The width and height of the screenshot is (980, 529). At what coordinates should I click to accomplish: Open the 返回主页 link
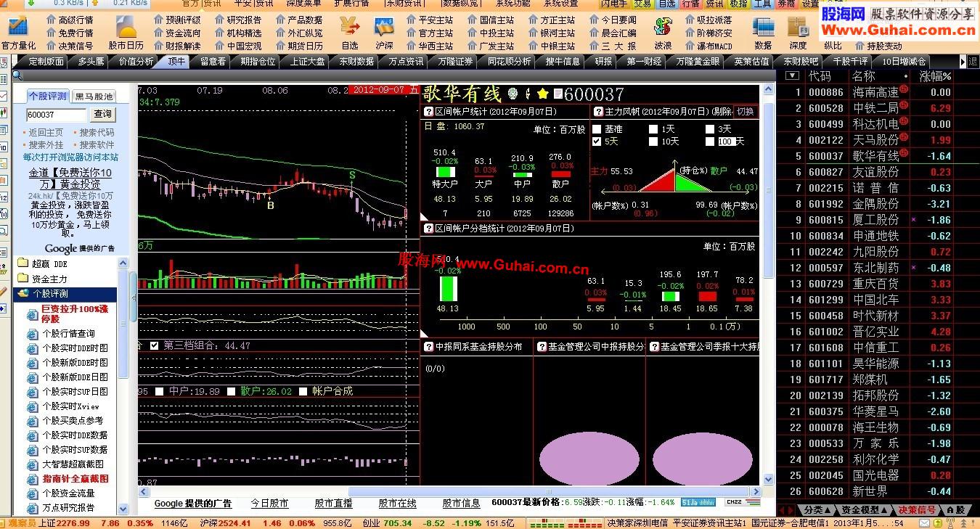[46, 133]
